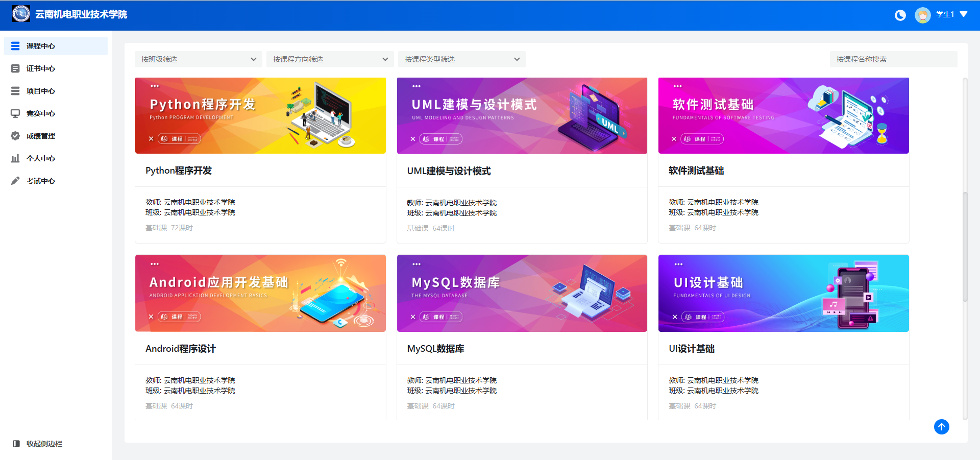Screen dimensions: 980x460
Task: Open the 按课程方向筛选 dropdown
Action: tap(330, 59)
